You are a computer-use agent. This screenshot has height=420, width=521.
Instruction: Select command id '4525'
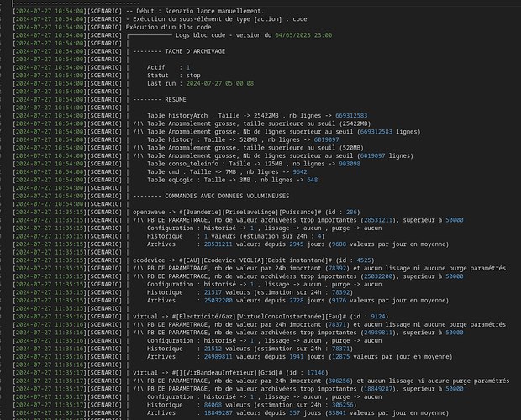[x=364, y=260]
